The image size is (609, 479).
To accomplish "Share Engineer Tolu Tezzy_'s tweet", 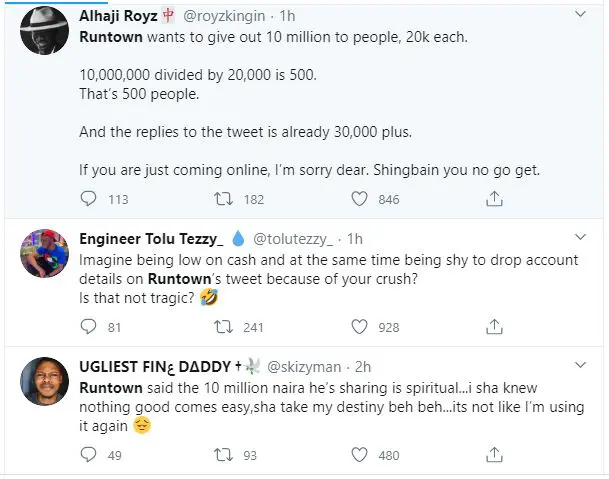I will tap(493, 326).
